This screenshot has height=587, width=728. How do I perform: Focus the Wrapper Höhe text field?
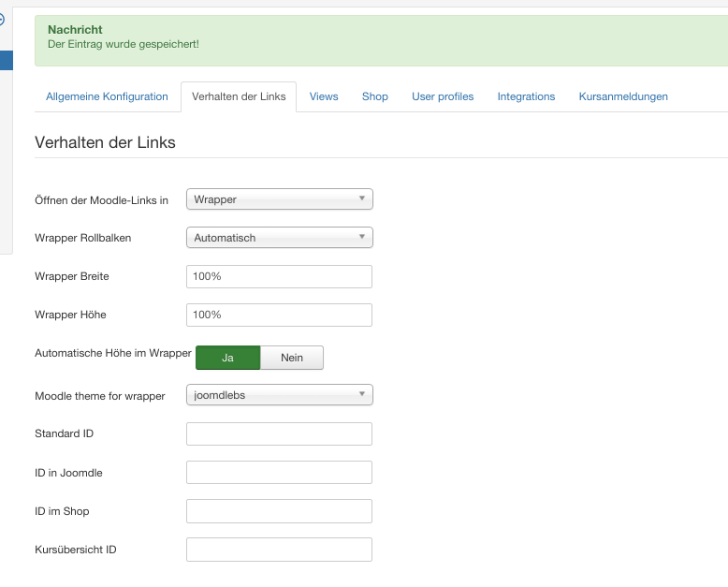click(x=280, y=315)
